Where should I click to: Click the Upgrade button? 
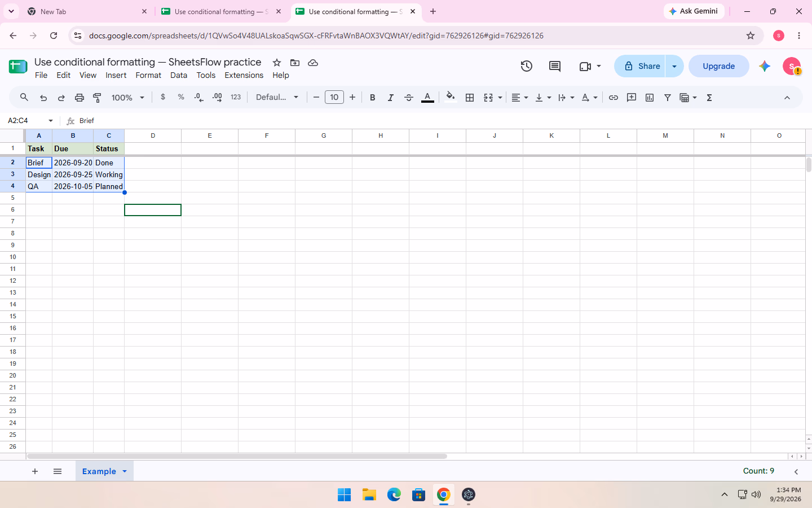pos(719,66)
